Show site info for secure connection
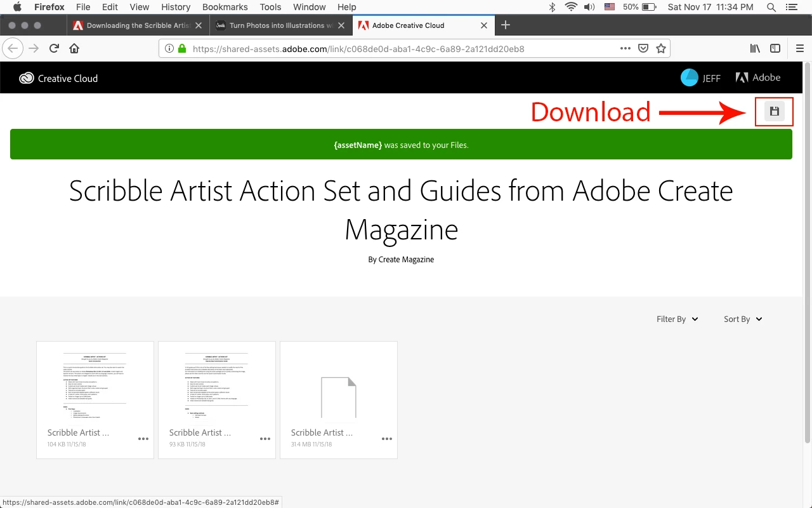The width and height of the screenshot is (812, 508). [169, 48]
